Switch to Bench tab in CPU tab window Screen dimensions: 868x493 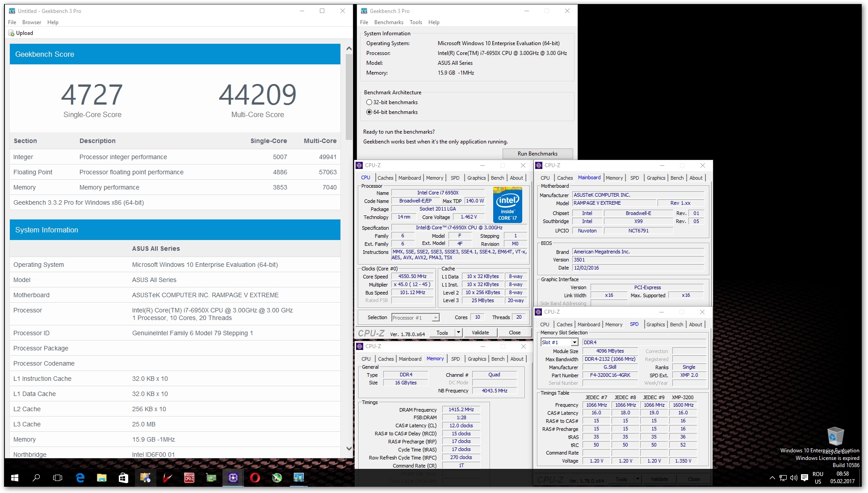click(x=497, y=178)
